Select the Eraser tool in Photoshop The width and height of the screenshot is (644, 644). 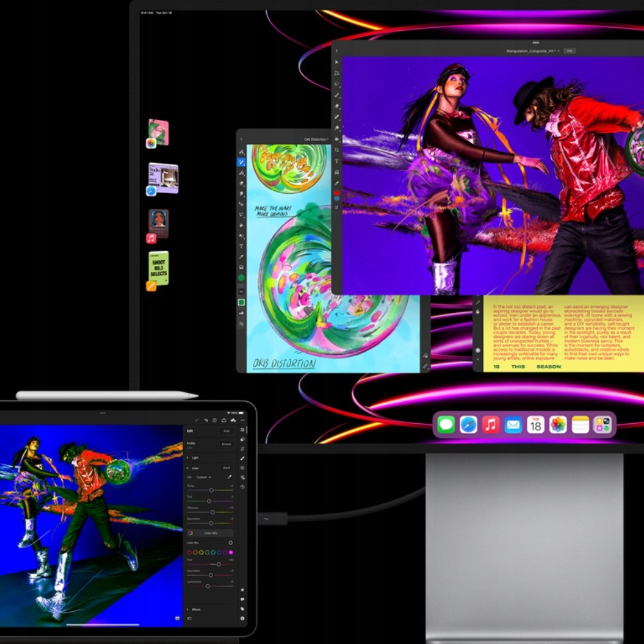[337, 106]
